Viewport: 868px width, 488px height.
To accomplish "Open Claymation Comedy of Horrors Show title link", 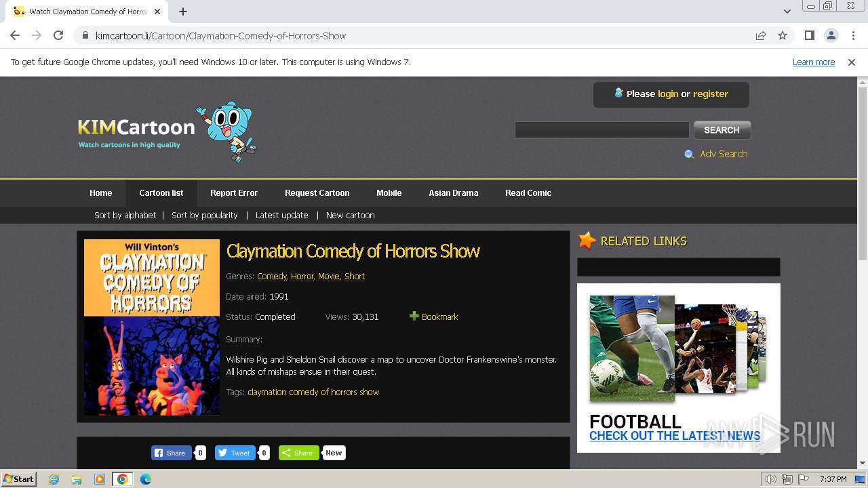I will click(x=353, y=251).
